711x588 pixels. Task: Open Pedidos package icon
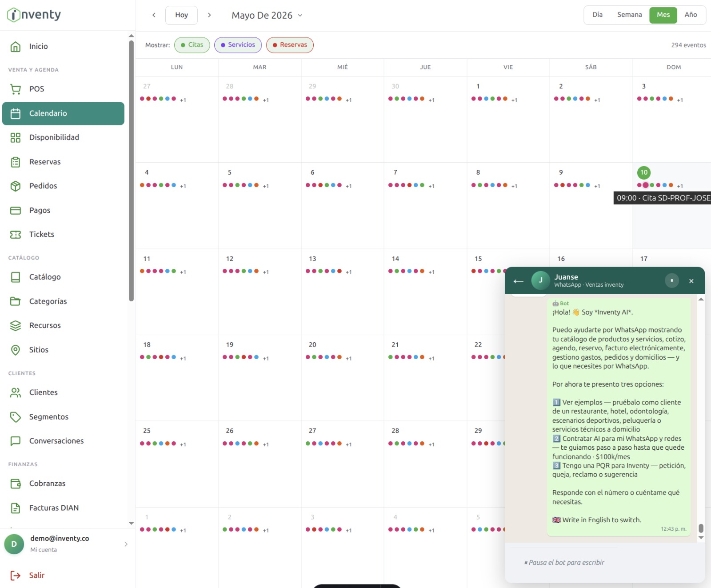16,186
